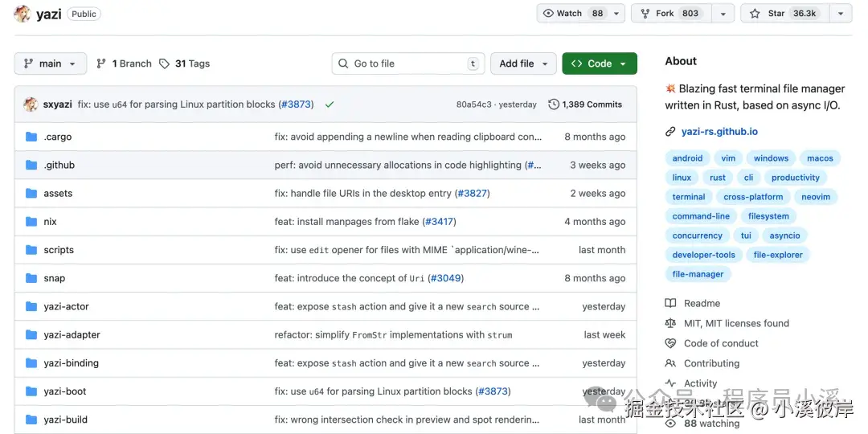Open the yazi-adapter folder name

tap(72, 334)
